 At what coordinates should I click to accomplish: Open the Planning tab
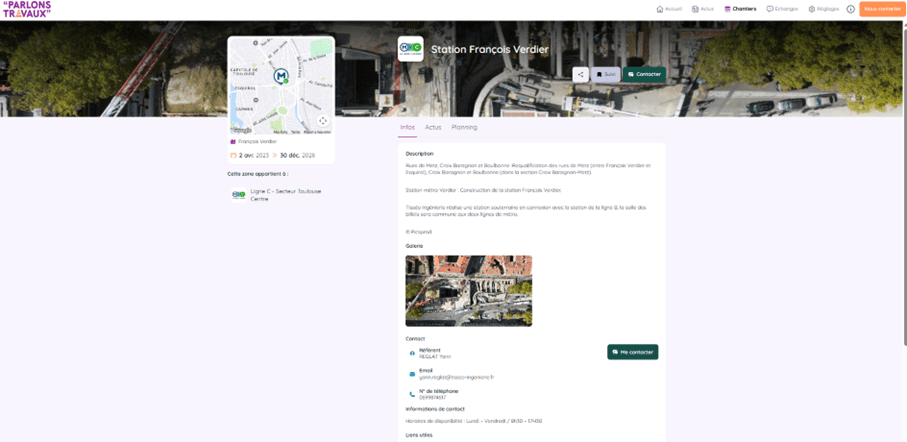(464, 127)
